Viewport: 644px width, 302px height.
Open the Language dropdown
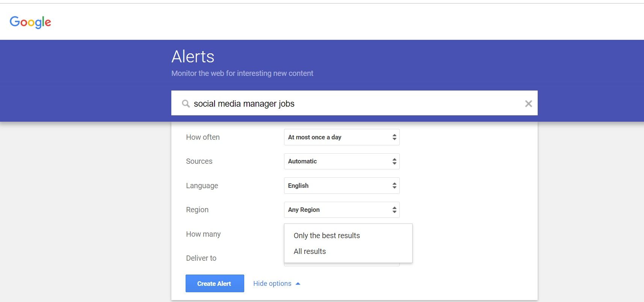tap(342, 186)
